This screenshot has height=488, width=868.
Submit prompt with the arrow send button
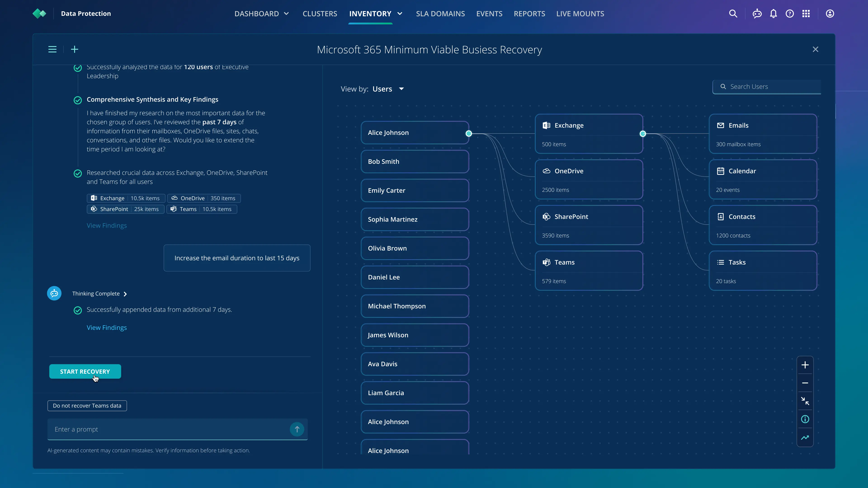297,429
